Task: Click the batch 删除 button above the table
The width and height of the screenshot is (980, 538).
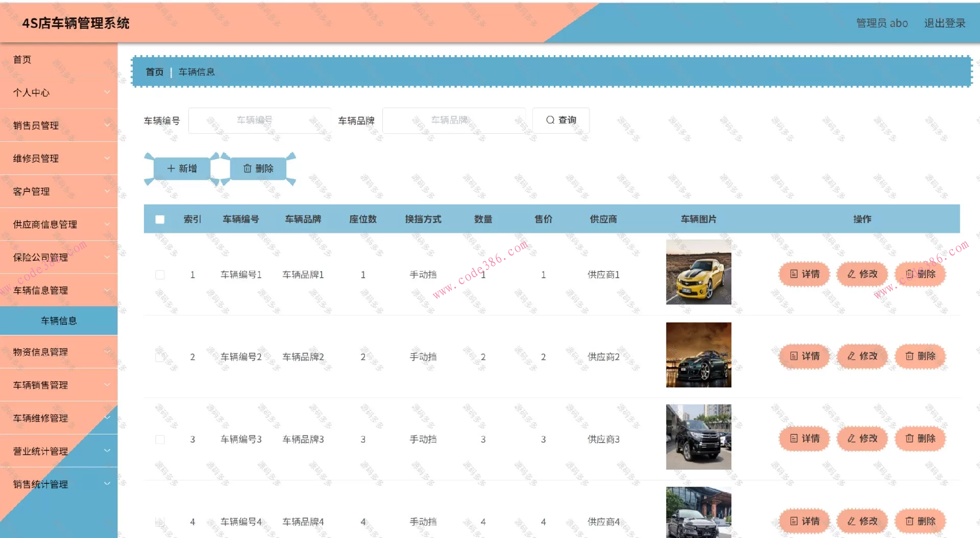Action: click(258, 168)
